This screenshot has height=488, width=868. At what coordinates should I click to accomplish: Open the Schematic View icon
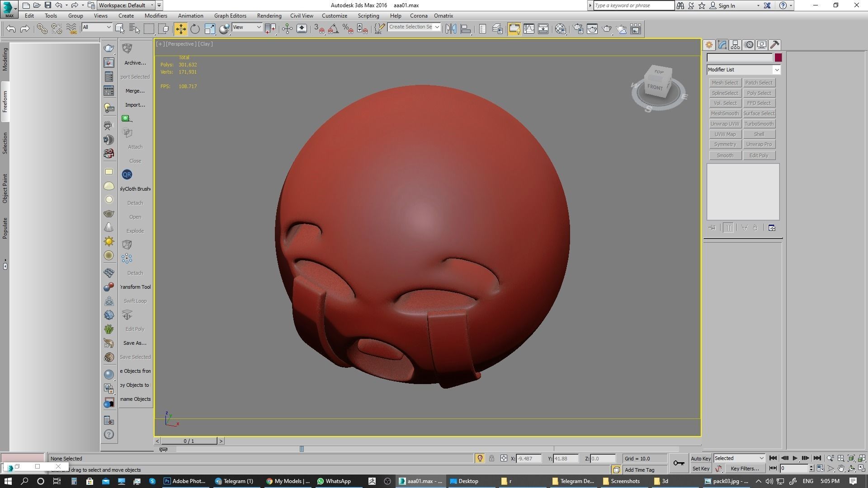click(543, 29)
